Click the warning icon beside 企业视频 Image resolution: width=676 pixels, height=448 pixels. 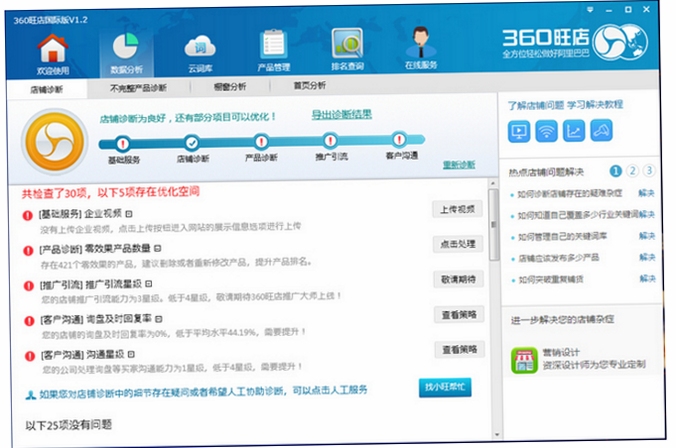(28, 215)
